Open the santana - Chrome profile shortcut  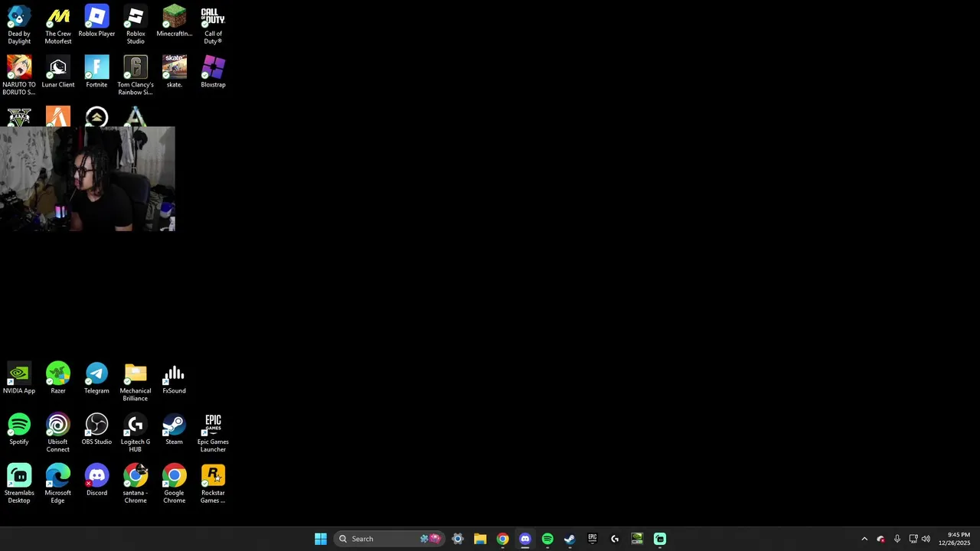(x=136, y=484)
